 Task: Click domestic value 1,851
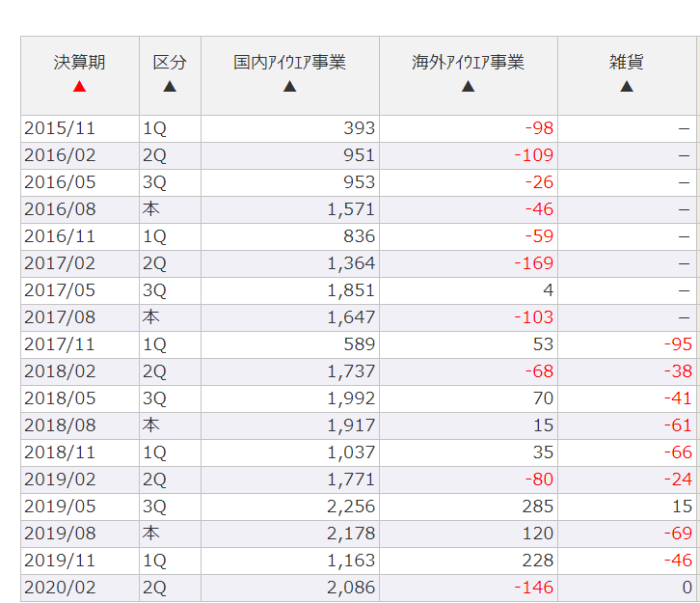[351, 290]
